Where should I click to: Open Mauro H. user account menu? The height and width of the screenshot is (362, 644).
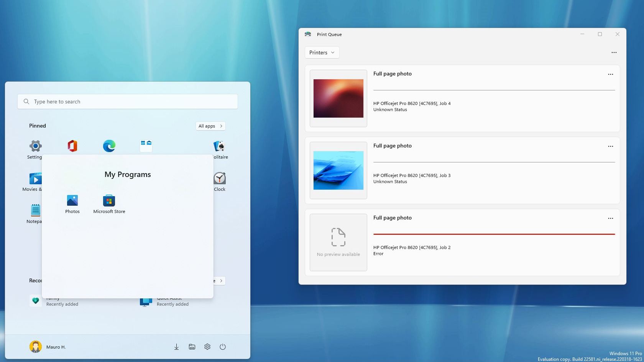[x=48, y=347]
